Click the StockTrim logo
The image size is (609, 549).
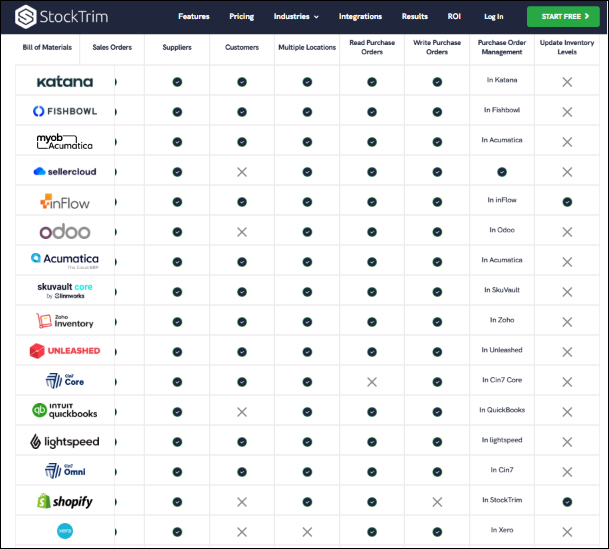pyautogui.click(x=61, y=17)
